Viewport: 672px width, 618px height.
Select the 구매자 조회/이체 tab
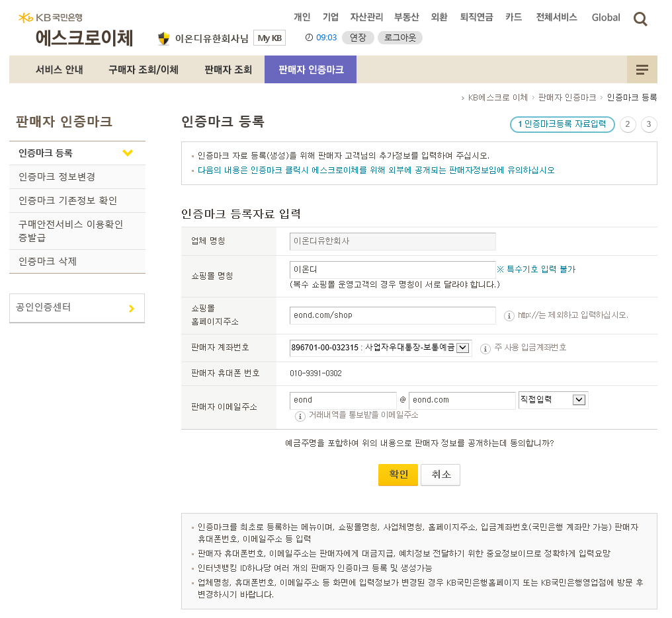click(143, 69)
